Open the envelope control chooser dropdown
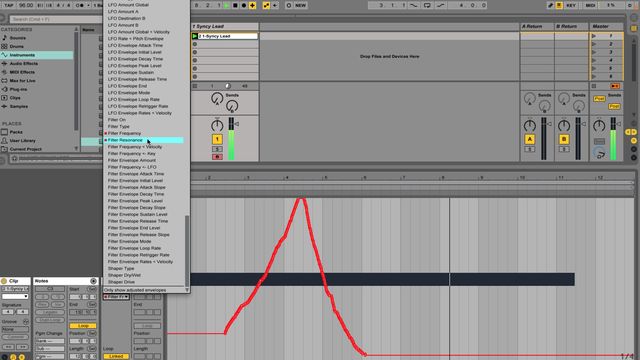 pos(116,297)
